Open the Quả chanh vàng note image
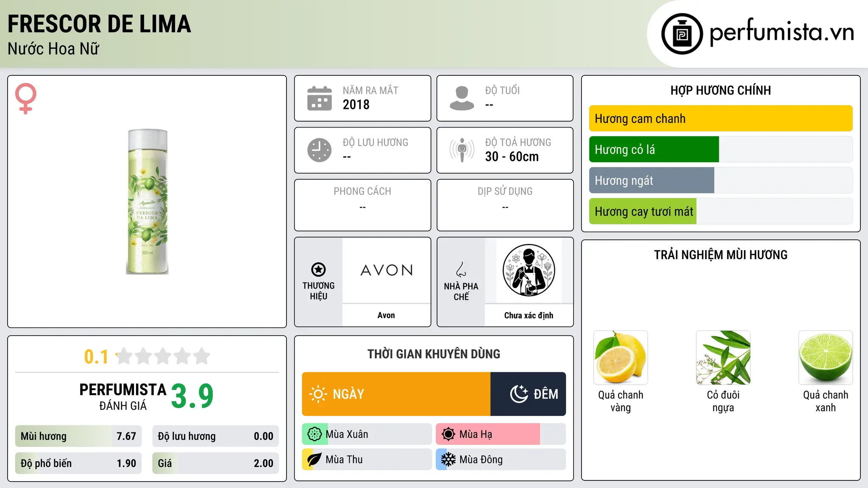The height and width of the screenshot is (488, 868). (x=620, y=358)
